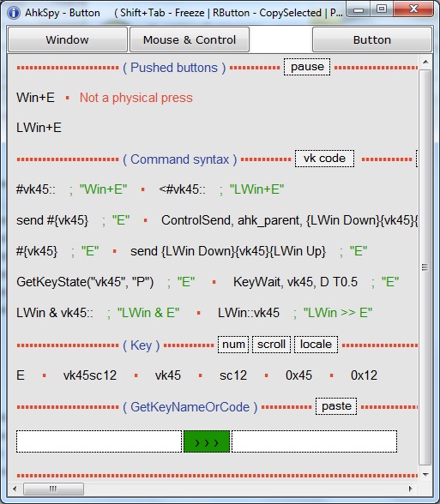440x504 pixels.
Task: Select the Button tab
Action: coord(372,39)
